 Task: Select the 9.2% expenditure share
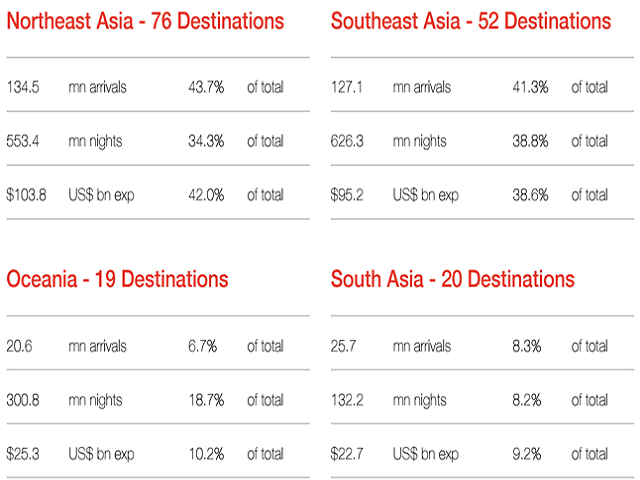pos(529,453)
